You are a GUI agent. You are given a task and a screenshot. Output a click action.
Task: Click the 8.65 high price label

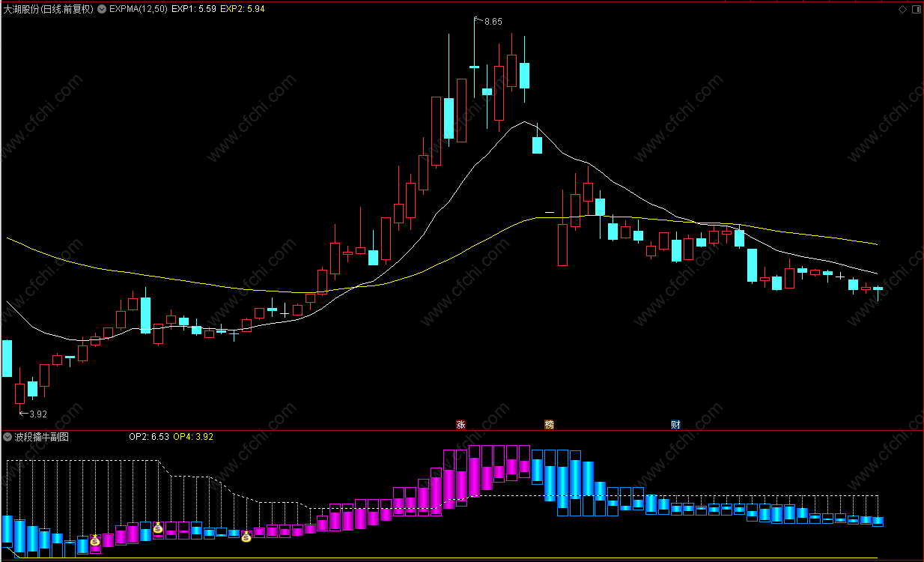[493, 22]
